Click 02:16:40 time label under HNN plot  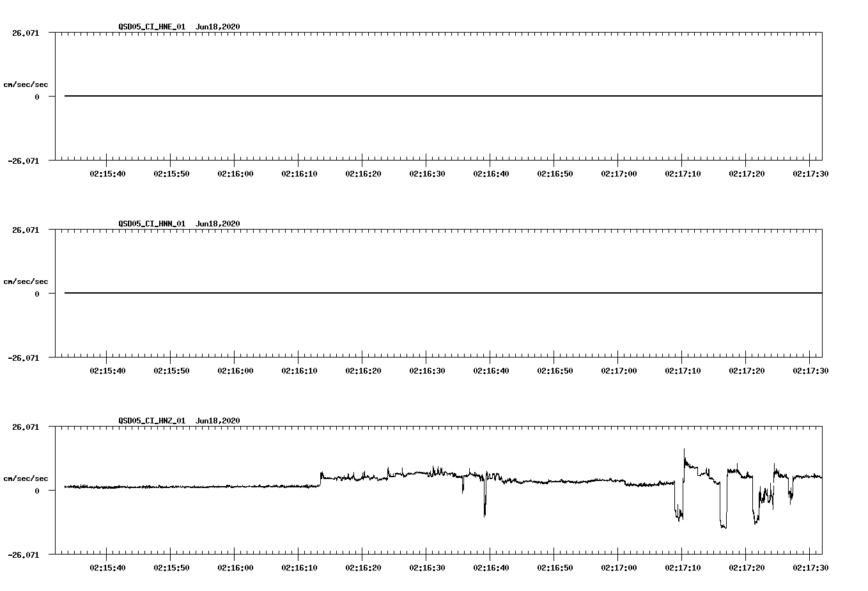coord(491,371)
